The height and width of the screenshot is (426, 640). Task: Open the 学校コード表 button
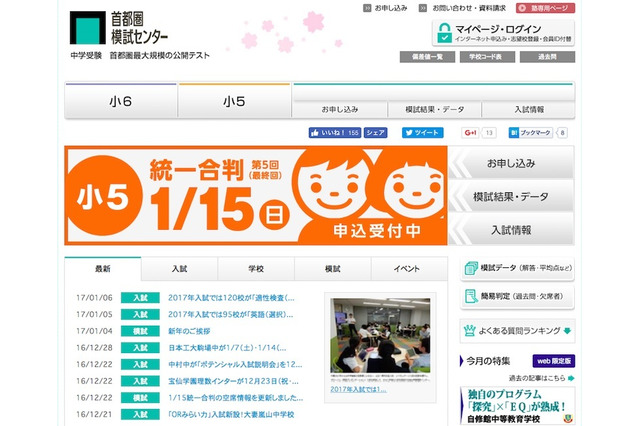click(x=487, y=57)
